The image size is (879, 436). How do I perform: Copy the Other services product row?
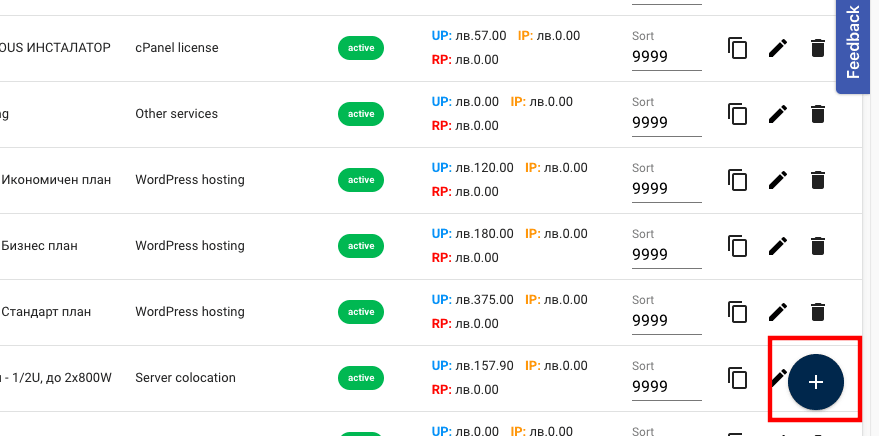[x=738, y=114]
